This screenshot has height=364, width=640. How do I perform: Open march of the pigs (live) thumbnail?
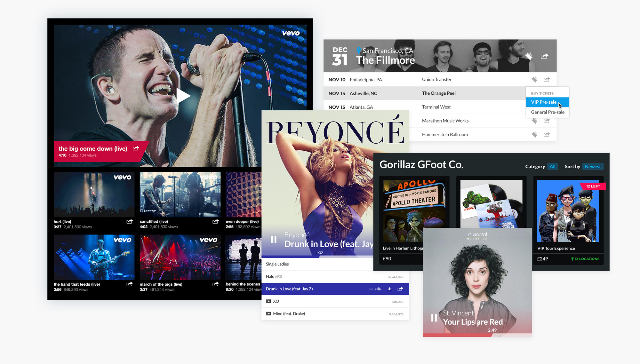[x=180, y=257]
